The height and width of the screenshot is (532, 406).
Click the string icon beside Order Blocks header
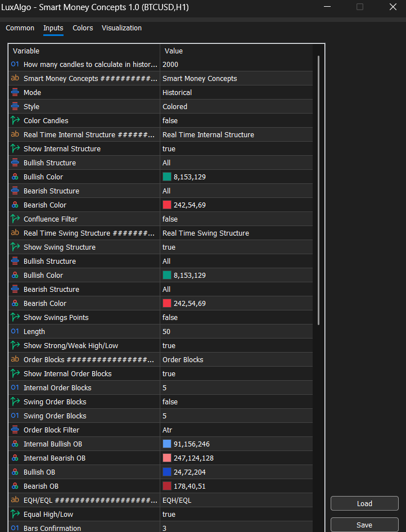pos(15,359)
